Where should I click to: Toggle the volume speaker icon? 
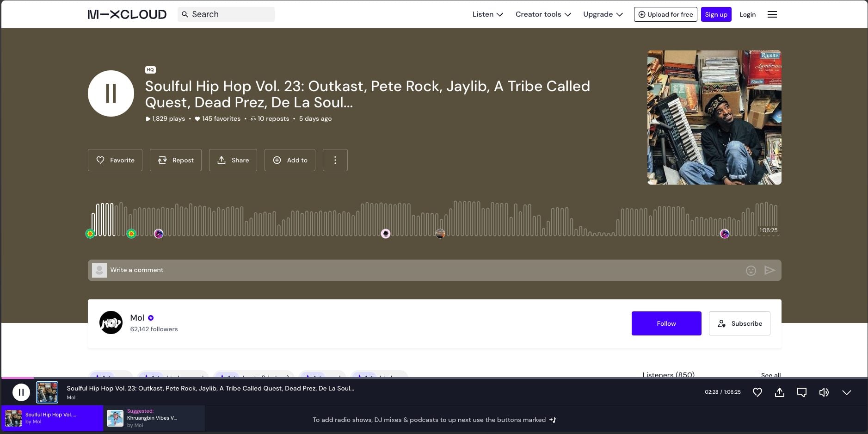824,392
